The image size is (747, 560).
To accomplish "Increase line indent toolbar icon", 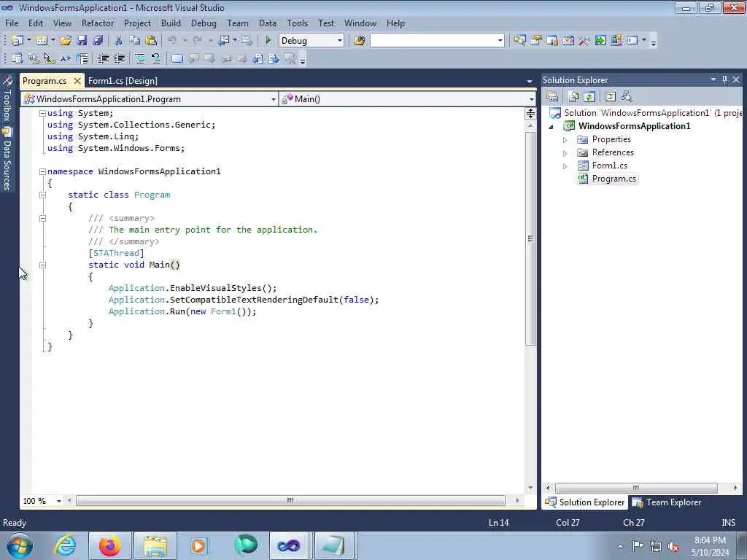I will 119,58.
